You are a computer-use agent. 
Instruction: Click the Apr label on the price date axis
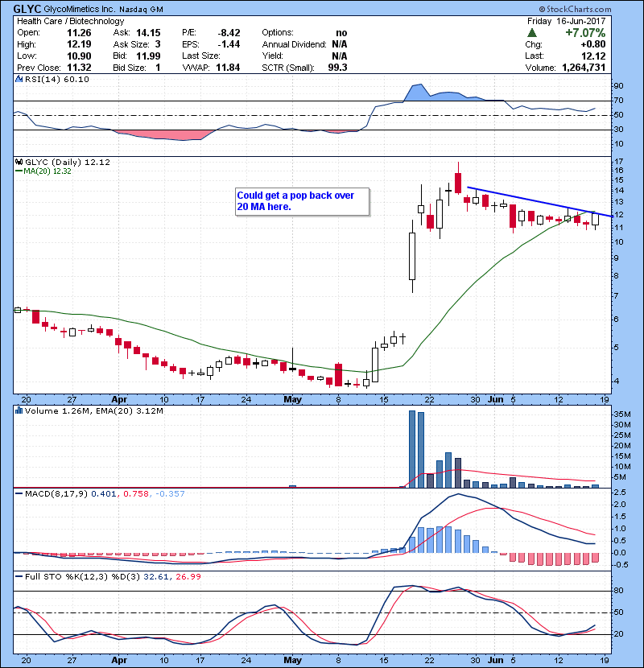[119, 399]
